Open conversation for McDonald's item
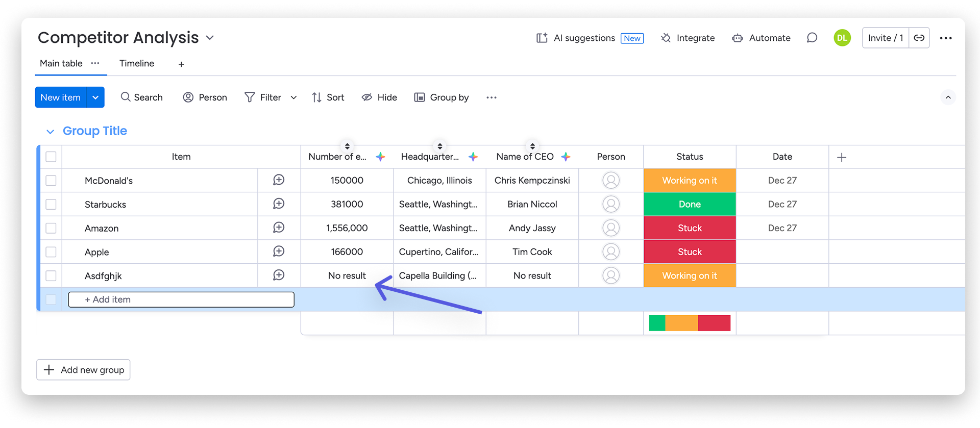980x428 pixels. point(279,180)
